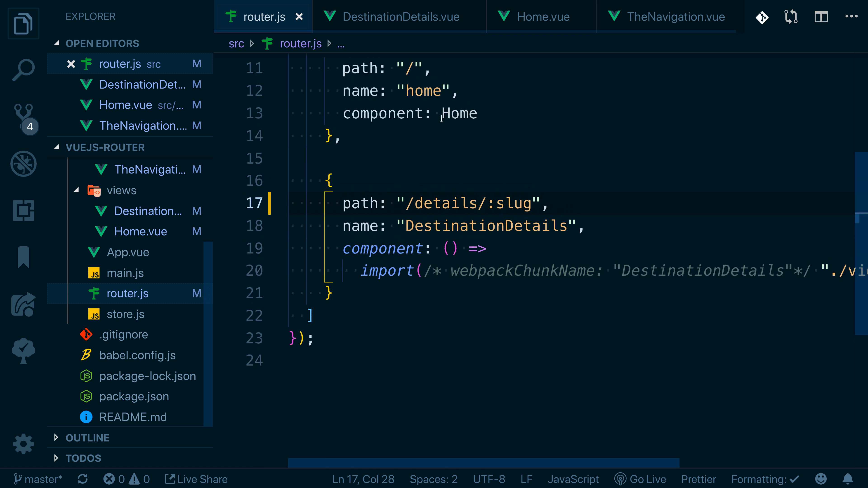Open TheNavigati... file in project tree
Image resolution: width=868 pixels, height=488 pixels.
[130, 169]
